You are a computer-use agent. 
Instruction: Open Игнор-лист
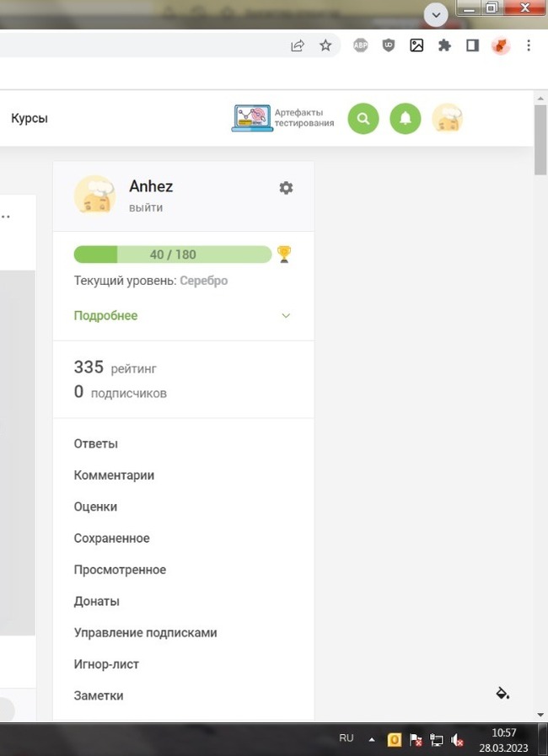pyautogui.click(x=106, y=664)
